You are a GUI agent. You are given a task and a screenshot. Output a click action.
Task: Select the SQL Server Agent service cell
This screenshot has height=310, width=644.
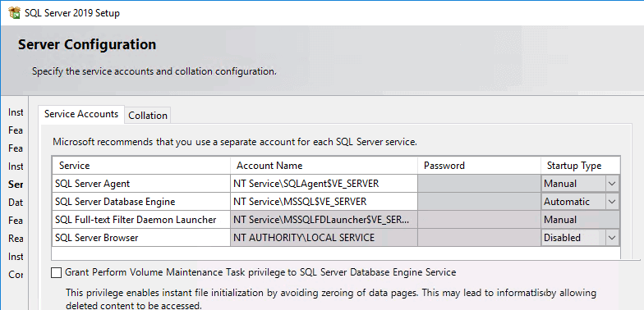141,184
